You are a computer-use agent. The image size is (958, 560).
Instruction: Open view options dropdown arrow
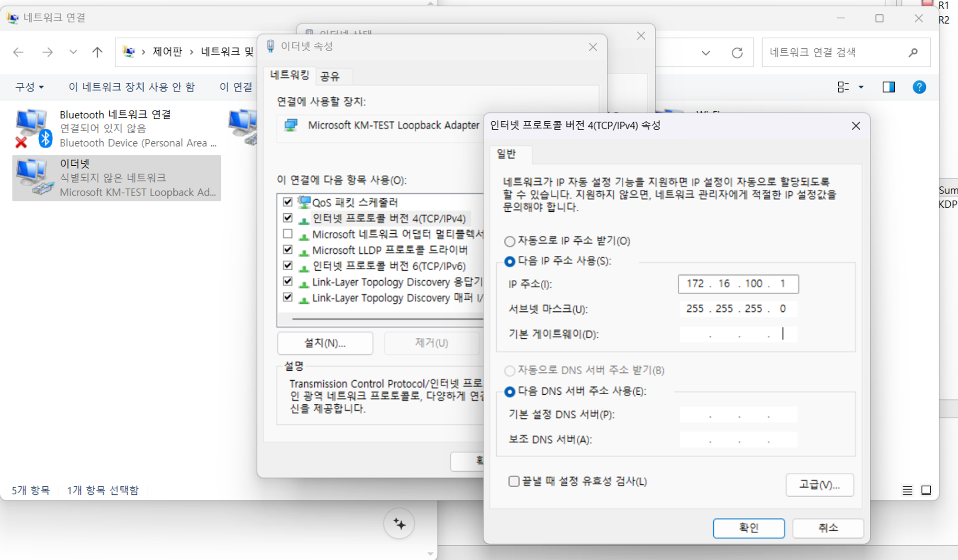[861, 87]
